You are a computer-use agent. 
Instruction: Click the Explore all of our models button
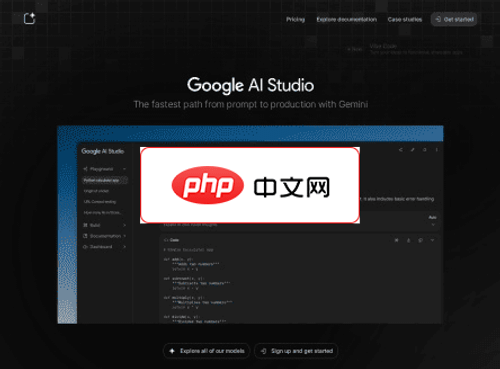click(206, 351)
